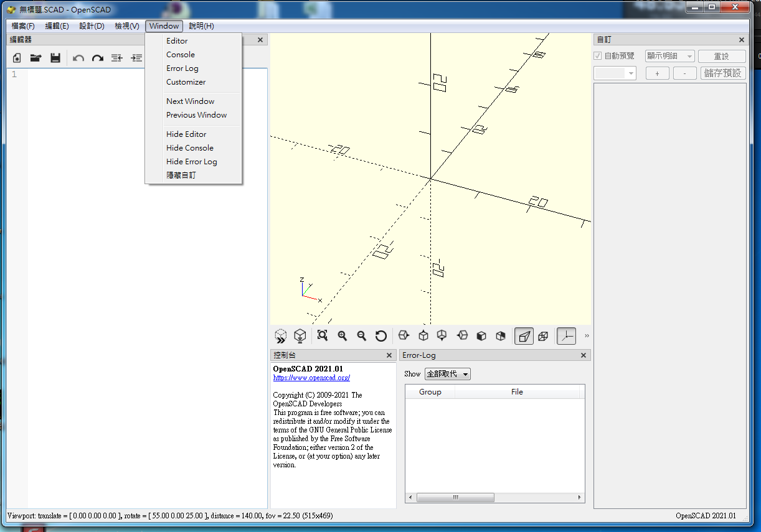
Task: Choose Previous Window from the menu
Action: [193, 115]
